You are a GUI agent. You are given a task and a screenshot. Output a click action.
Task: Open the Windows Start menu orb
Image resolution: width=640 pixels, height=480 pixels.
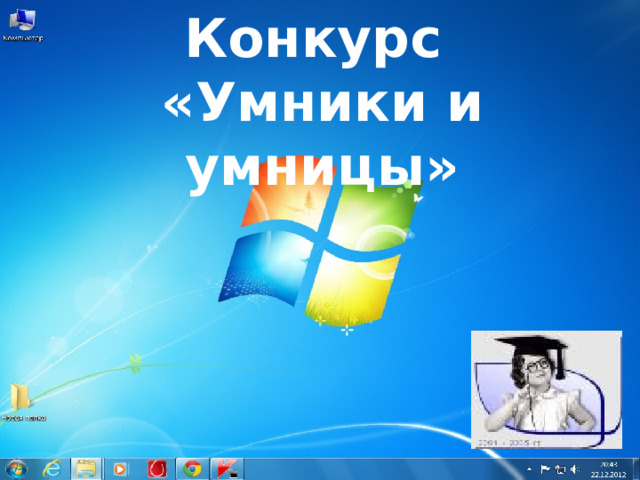tap(16, 469)
